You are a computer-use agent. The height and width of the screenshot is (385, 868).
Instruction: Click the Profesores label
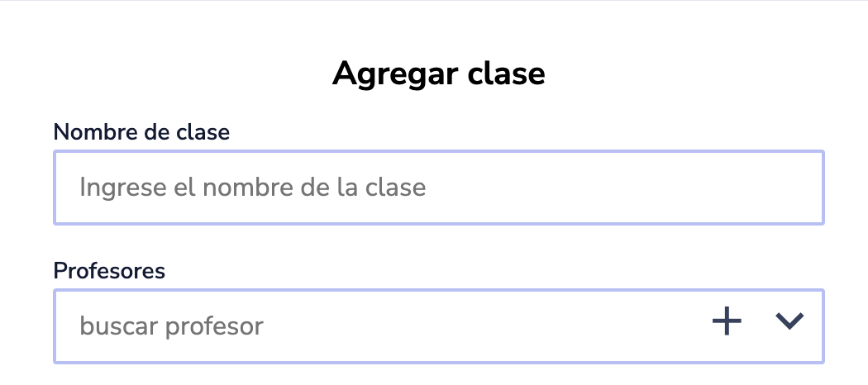tap(109, 270)
